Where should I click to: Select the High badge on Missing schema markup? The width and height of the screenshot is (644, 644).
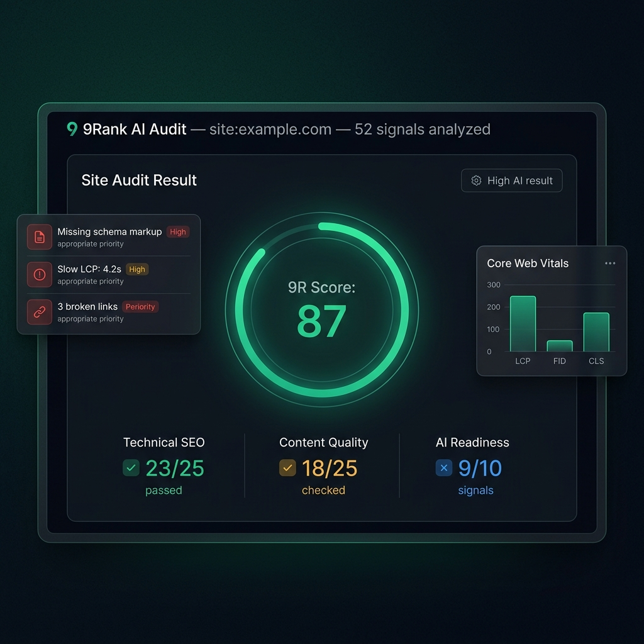pyautogui.click(x=178, y=231)
